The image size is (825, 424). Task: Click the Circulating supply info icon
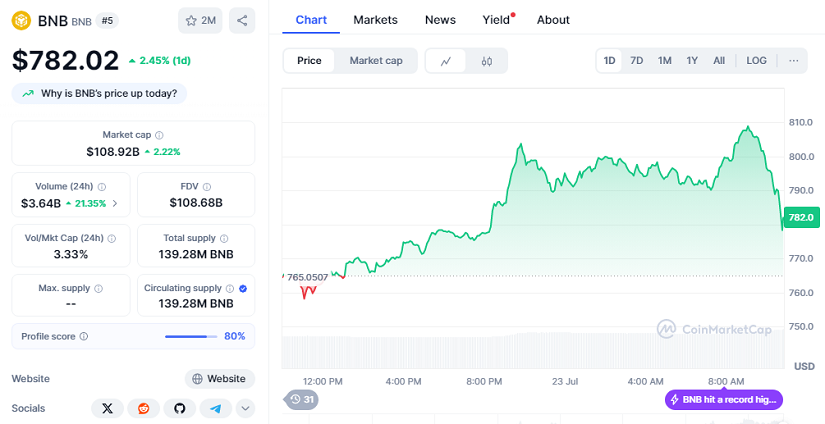[x=230, y=288]
